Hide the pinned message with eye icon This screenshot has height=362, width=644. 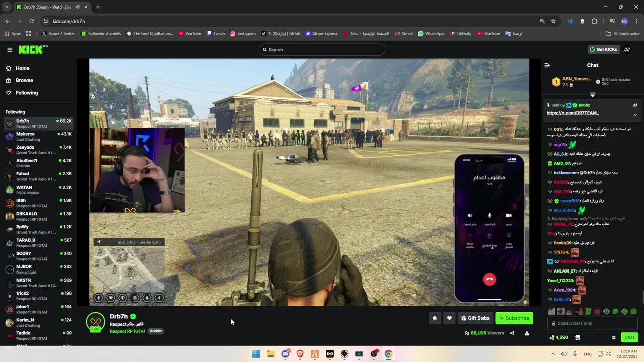[x=635, y=105]
